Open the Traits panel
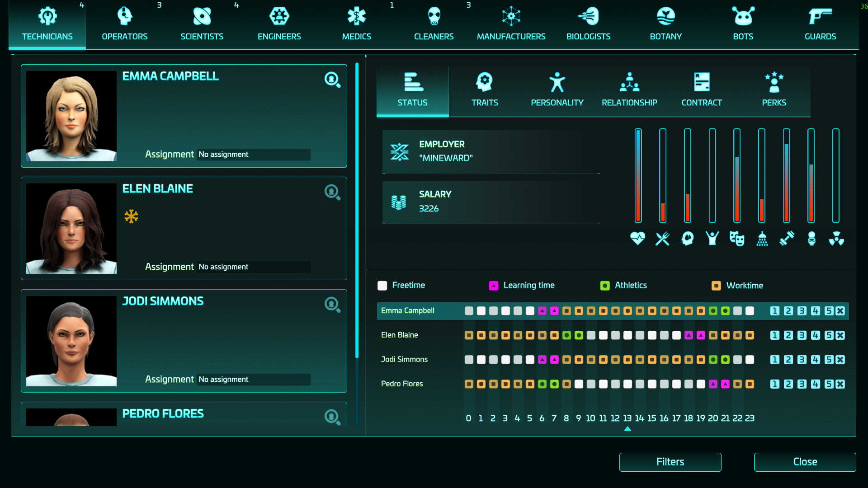This screenshot has height=488, width=868. click(485, 91)
